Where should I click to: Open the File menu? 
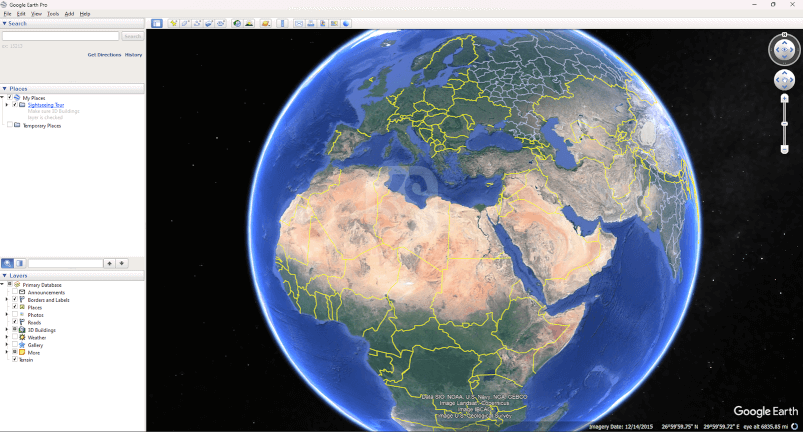coord(7,14)
